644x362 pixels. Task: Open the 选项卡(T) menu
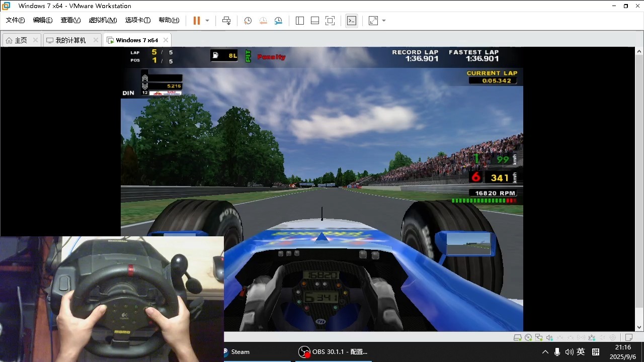(138, 20)
